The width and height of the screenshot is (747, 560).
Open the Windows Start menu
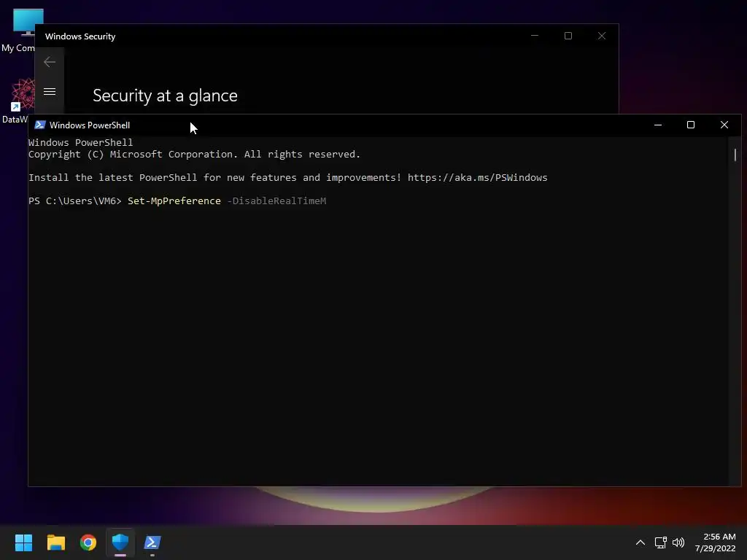pos(23,542)
